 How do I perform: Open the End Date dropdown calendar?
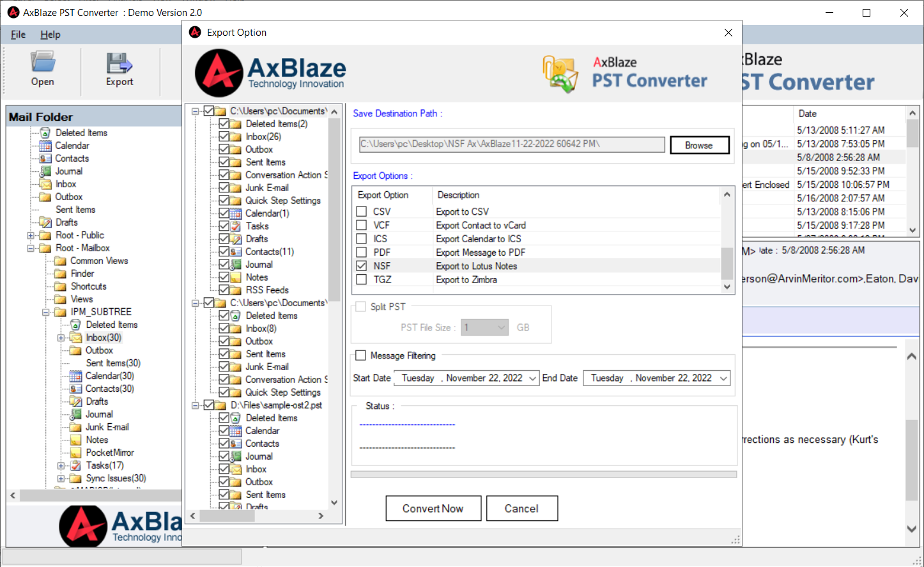pos(723,378)
